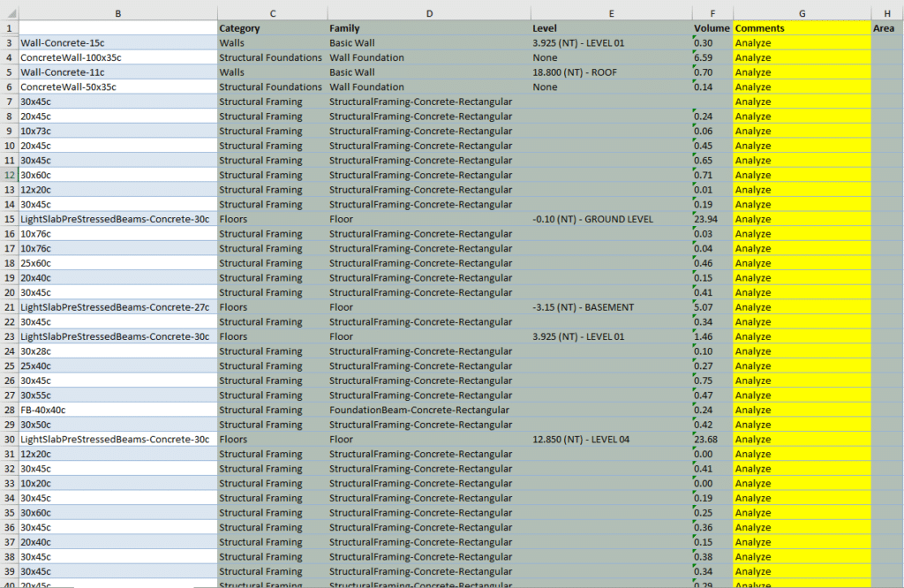
Task: Select the whole of column C
Action: click(272, 13)
